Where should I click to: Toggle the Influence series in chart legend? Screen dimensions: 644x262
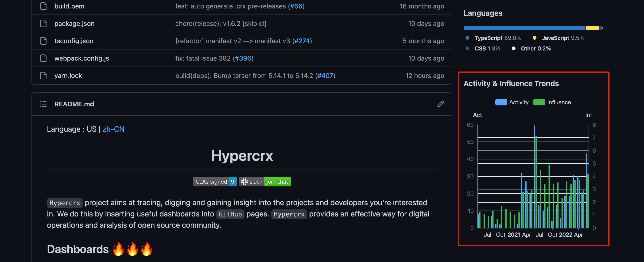tap(552, 102)
